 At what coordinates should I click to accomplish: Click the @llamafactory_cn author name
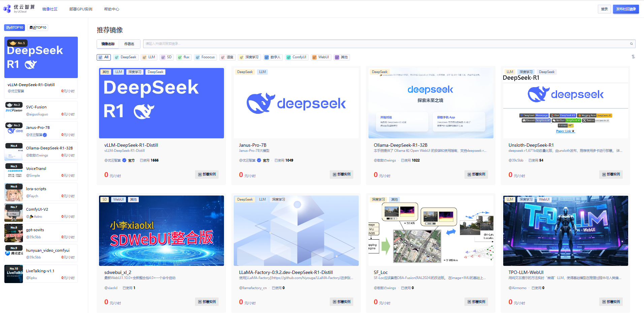pyautogui.click(x=253, y=288)
